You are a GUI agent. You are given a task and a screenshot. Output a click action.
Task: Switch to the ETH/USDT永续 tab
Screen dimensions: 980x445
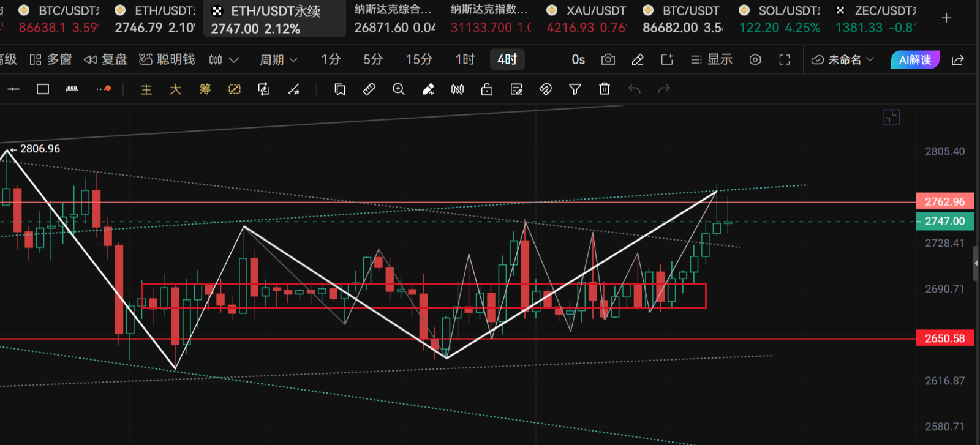point(274,19)
